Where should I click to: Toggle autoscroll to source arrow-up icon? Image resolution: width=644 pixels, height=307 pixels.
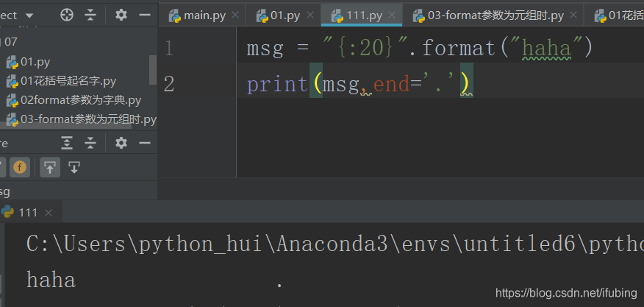[50, 168]
